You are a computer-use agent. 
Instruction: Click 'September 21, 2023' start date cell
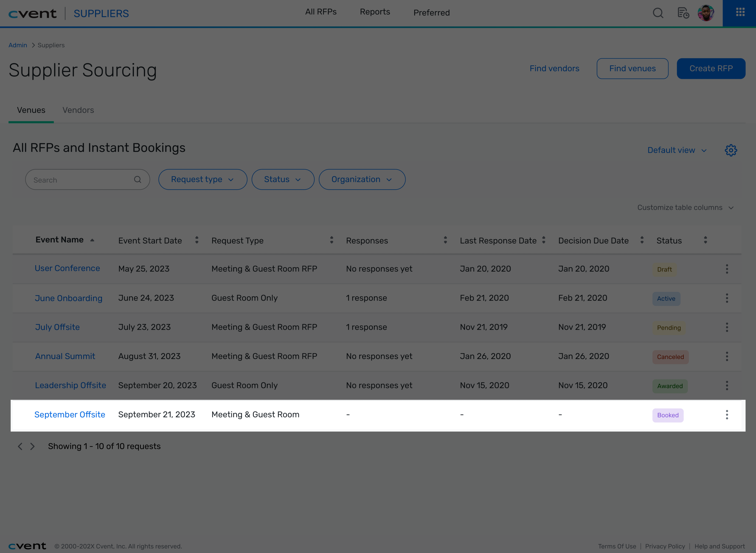(157, 414)
